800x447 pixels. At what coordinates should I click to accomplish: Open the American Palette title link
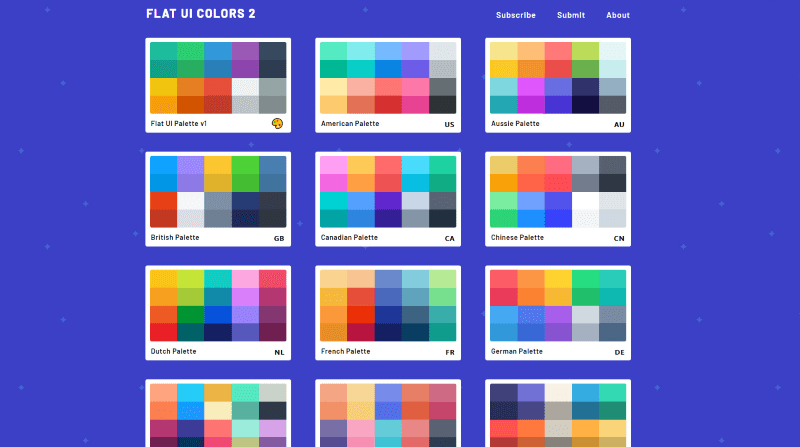pyautogui.click(x=350, y=123)
